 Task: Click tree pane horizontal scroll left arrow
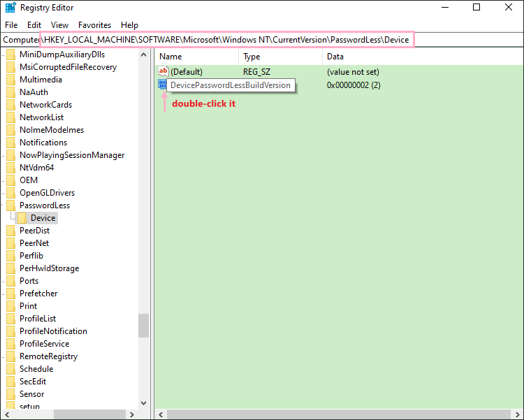[7, 414]
